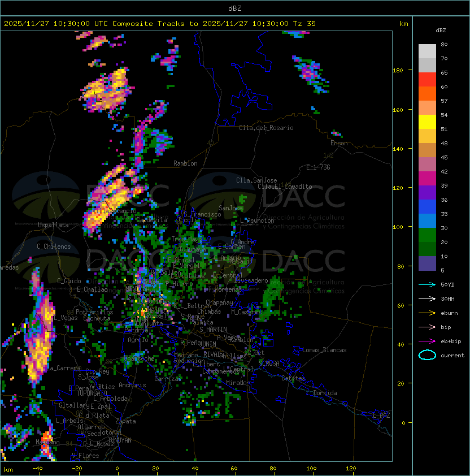This screenshot has height=476, width=470.
Task: Select the 'Agrelo' place label
Action: tap(138, 340)
